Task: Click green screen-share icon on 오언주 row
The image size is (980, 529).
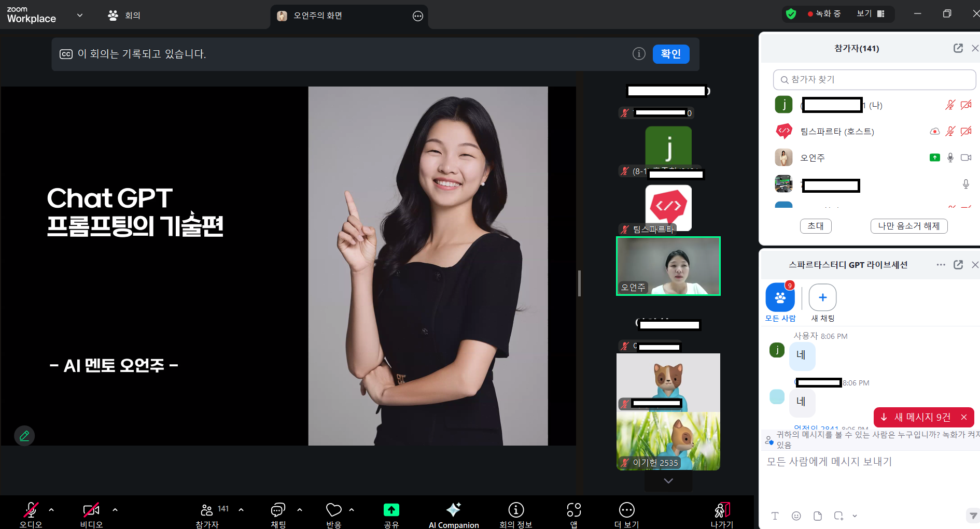Action: (x=934, y=158)
